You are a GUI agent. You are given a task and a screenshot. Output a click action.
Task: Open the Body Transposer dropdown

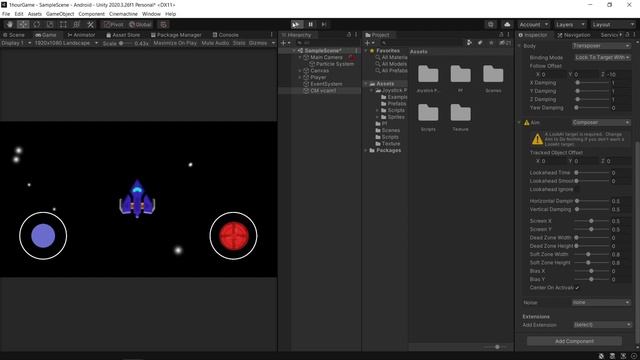pos(601,46)
